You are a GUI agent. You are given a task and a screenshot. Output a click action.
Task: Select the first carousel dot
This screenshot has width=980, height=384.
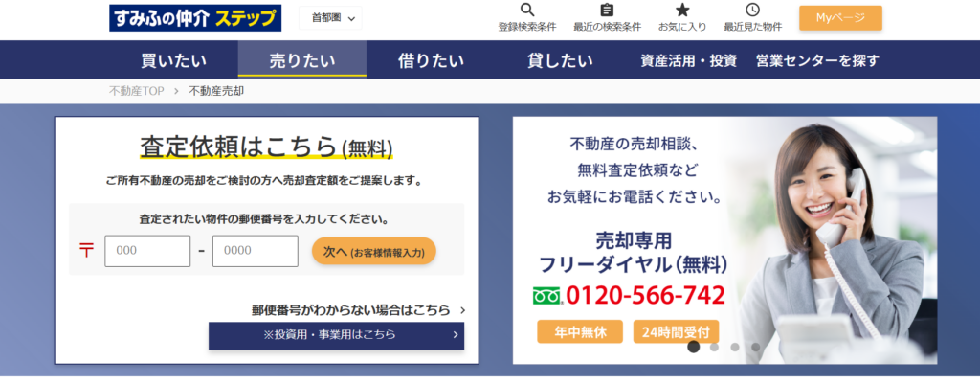coord(694,347)
